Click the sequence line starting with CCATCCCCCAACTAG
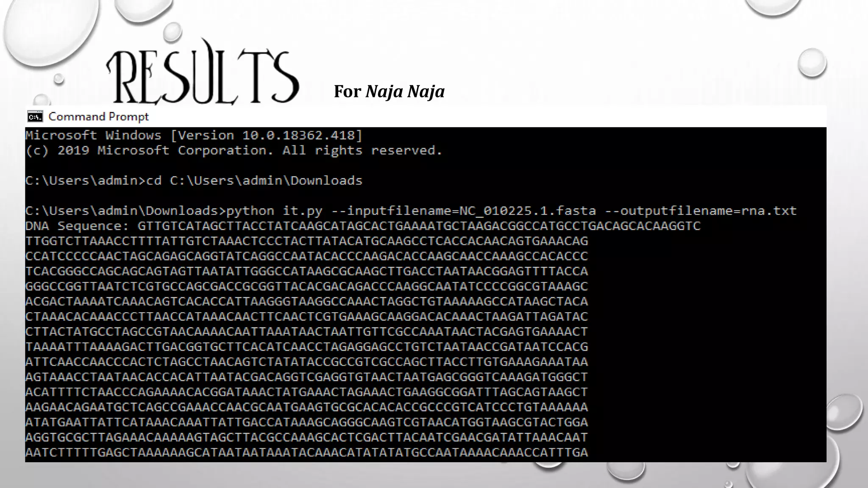868x488 pixels. tap(307, 256)
